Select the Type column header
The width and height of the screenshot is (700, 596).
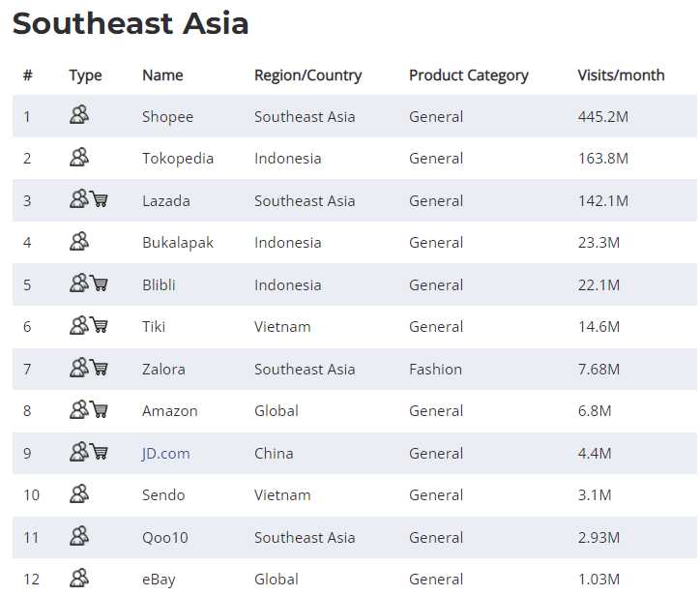click(x=85, y=75)
